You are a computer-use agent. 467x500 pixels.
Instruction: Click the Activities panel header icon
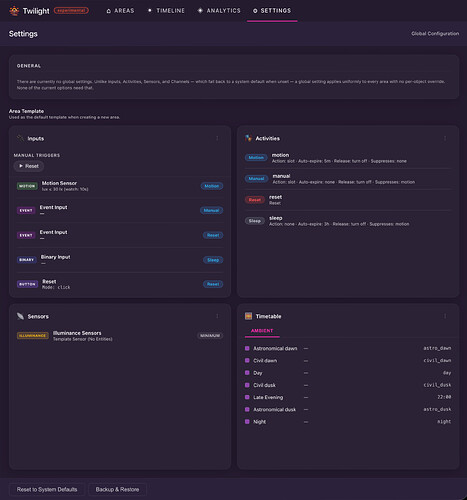tap(248, 138)
